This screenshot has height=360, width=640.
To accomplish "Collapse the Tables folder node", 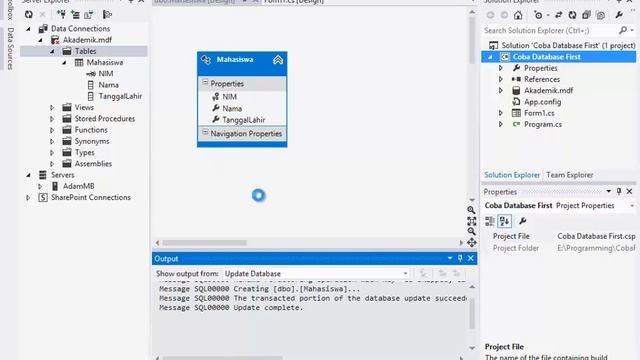I will pos(52,51).
